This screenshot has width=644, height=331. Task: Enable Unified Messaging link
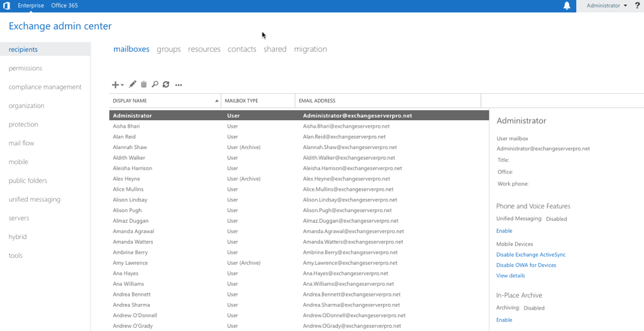coord(504,231)
